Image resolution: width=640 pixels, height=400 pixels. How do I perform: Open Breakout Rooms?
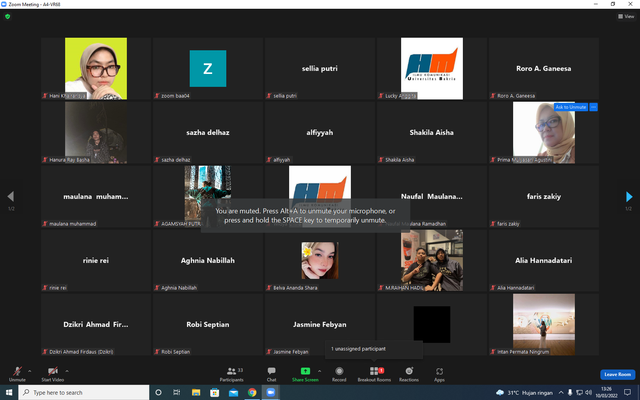tap(374, 374)
